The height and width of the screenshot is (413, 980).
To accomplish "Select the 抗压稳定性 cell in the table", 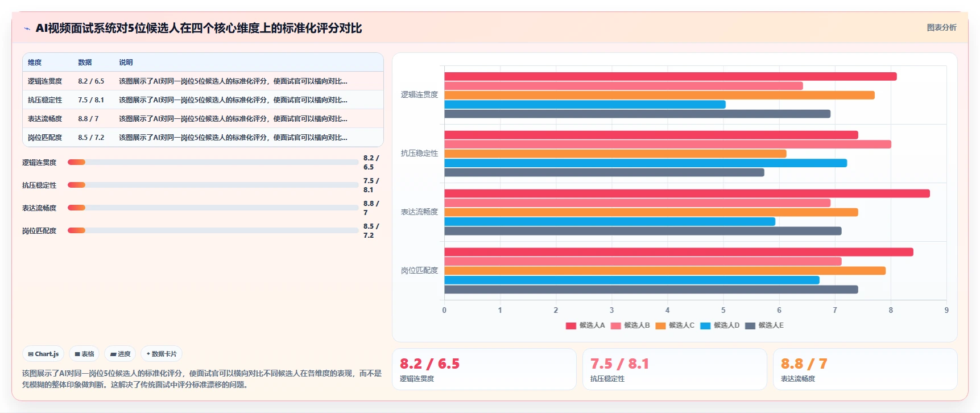I will tap(45, 100).
